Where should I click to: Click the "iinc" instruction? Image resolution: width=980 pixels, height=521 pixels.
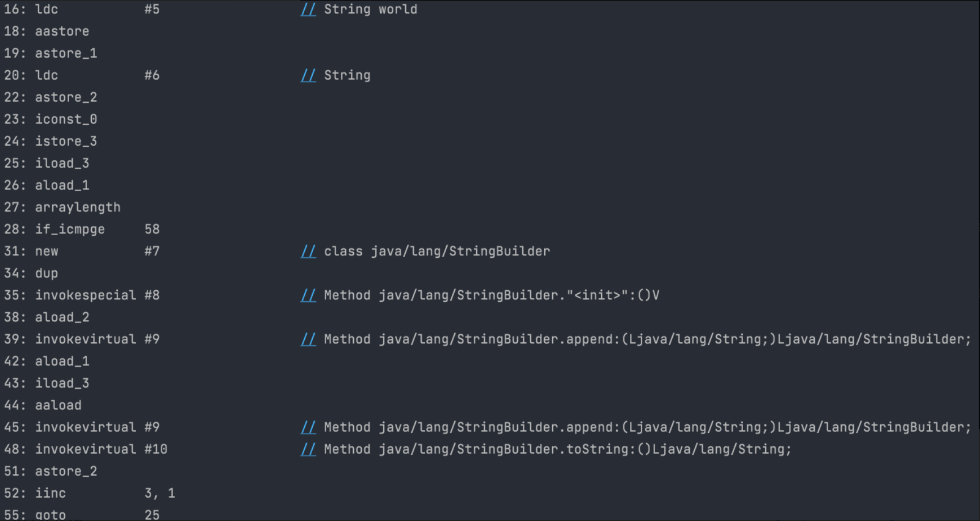point(50,493)
